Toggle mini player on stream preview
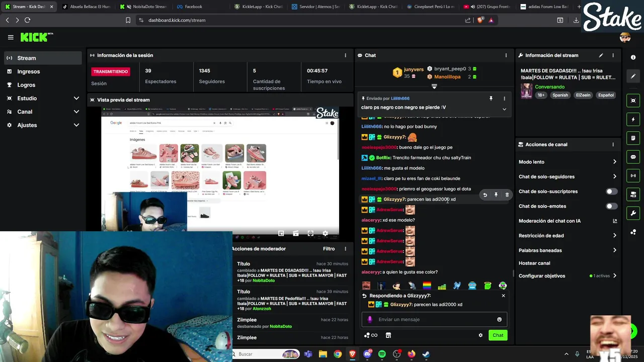 [281, 233]
